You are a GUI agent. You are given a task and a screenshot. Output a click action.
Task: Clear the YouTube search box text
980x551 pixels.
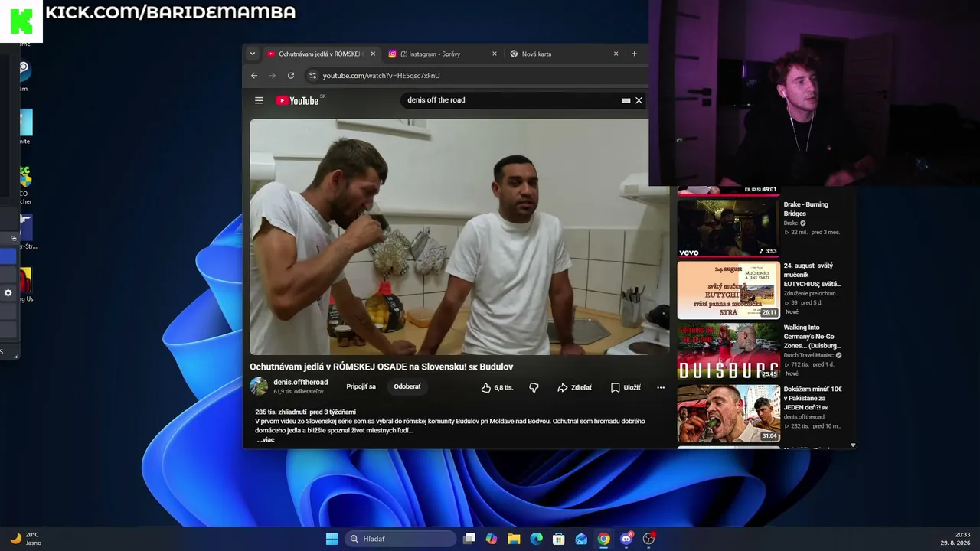point(639,100)
